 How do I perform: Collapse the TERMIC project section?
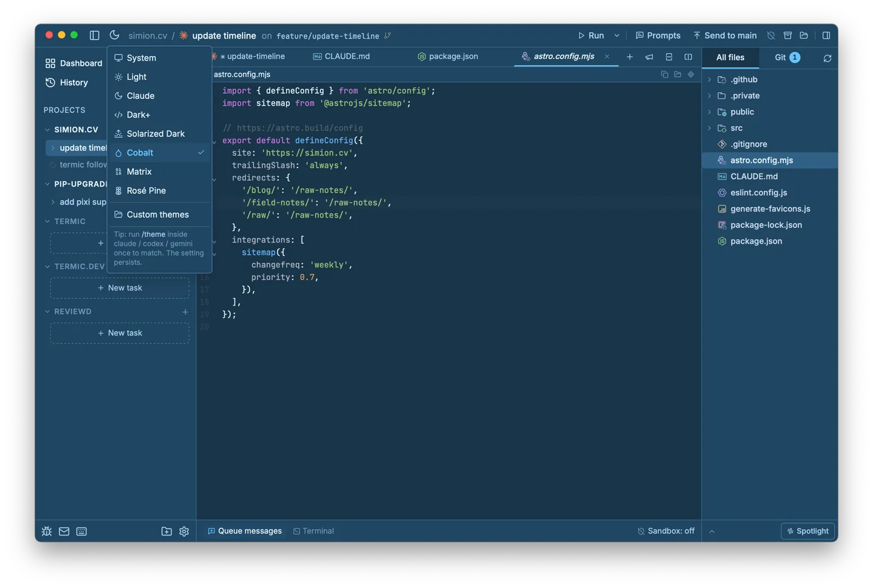(x=47, y=221)
